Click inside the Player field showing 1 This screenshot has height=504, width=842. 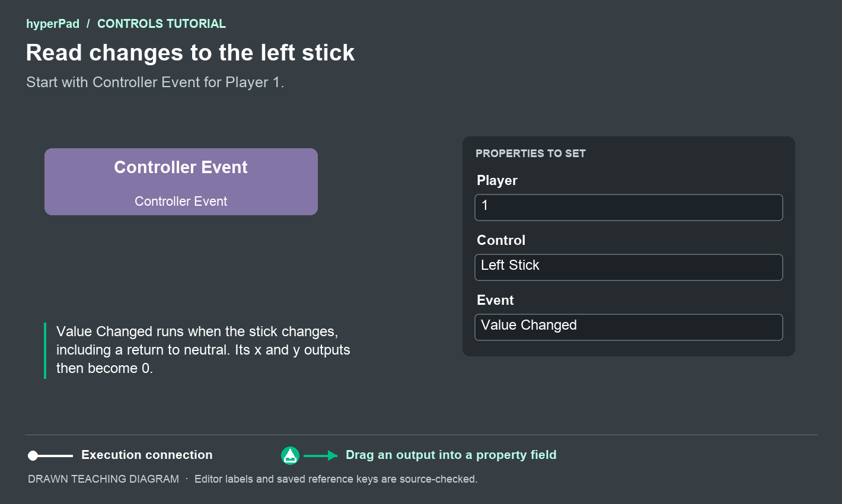pos(629,208)
